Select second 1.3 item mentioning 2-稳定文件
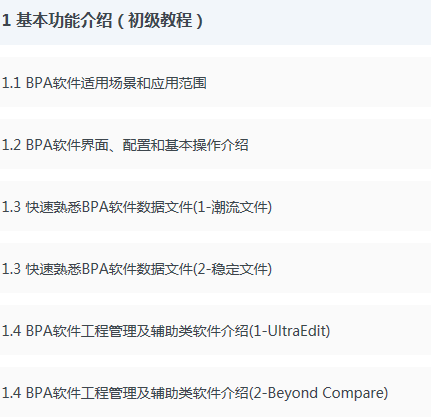The height and width of the screenshot is (418, 431). (x=215, y=268)
